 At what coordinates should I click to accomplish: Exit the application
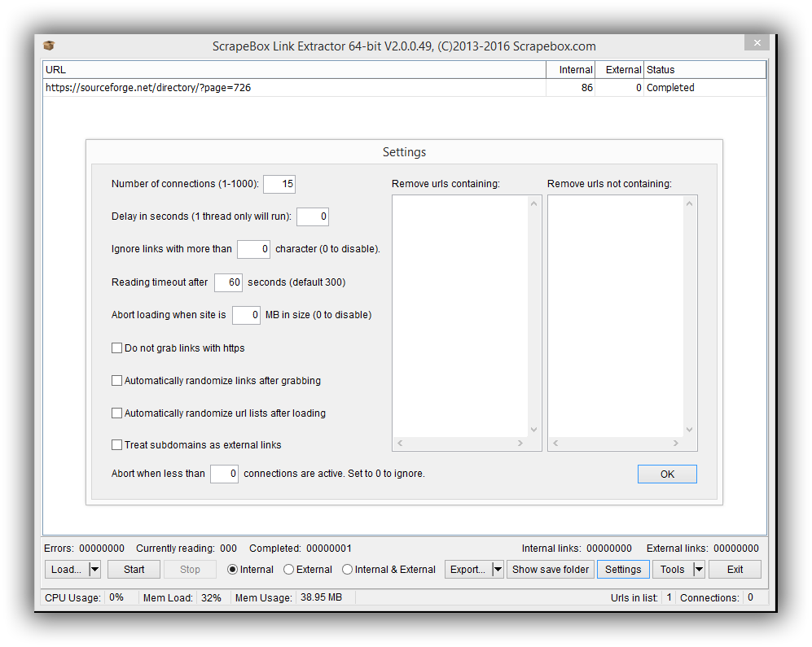coord(735,570)
